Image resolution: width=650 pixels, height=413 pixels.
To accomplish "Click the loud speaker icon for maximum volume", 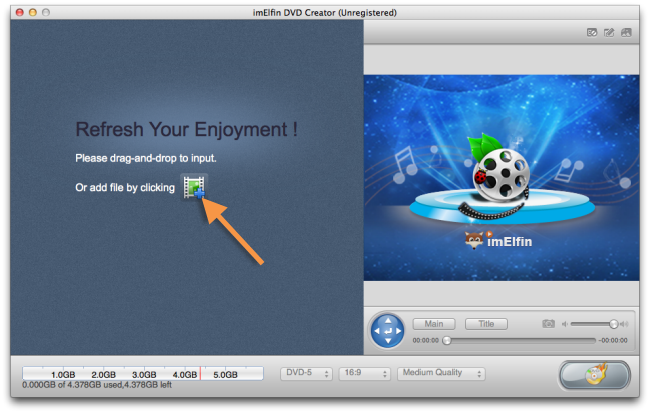I will point(624,324).
